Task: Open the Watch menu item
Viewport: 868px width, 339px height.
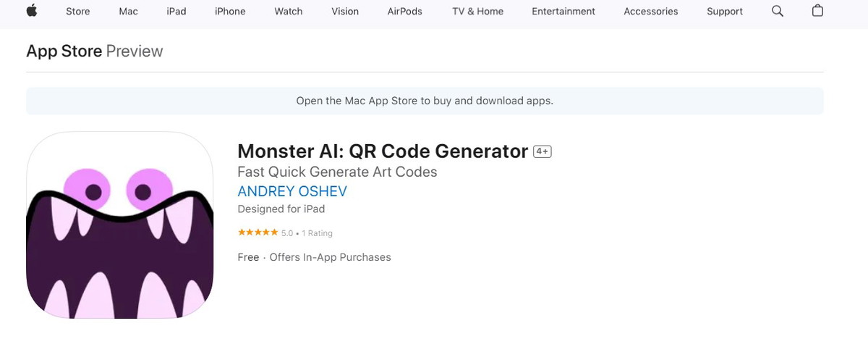Action: pos(289,11)
